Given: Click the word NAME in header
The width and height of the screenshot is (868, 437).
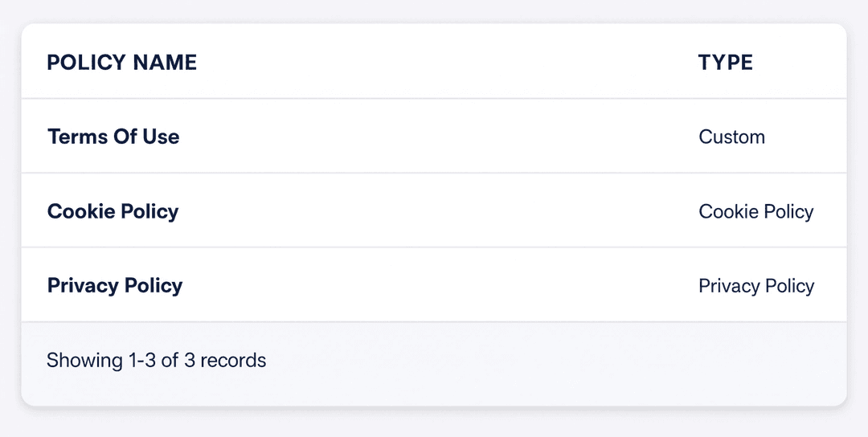Looking at the screenshot, I should point(165,63).
